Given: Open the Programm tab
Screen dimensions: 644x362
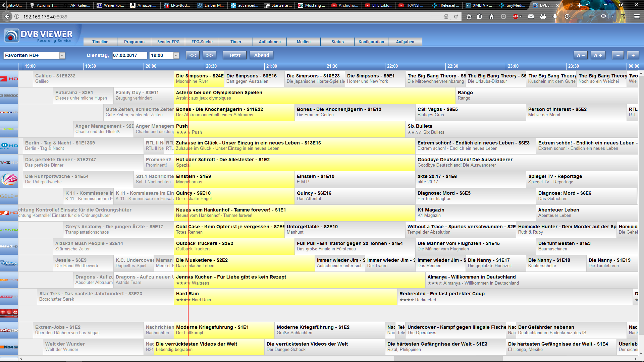Looking at the screenshot, I should [134, 42].
